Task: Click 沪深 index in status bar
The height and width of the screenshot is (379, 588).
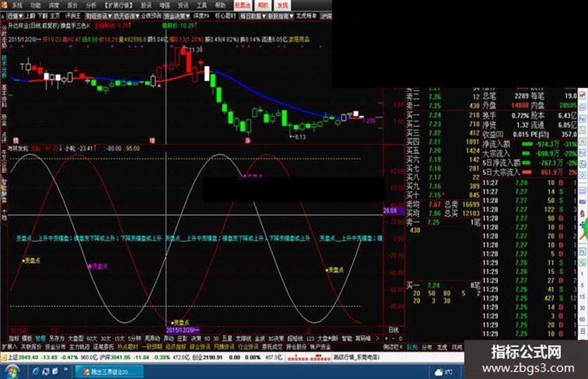Action: 105,357
